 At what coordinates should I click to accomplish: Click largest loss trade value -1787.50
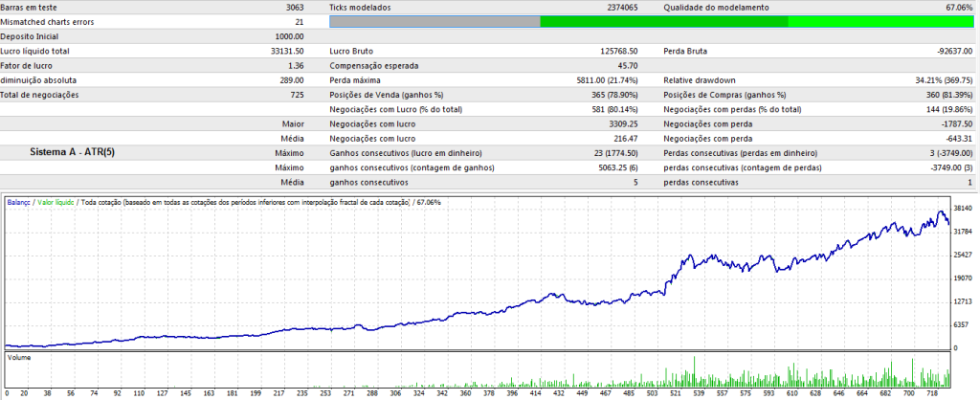coord(957,123)
